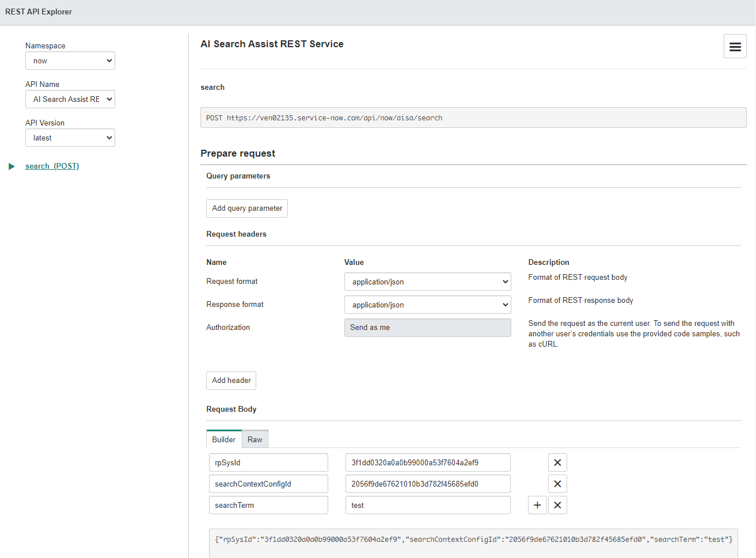Click the Add query parameter button

pos(247,208)
